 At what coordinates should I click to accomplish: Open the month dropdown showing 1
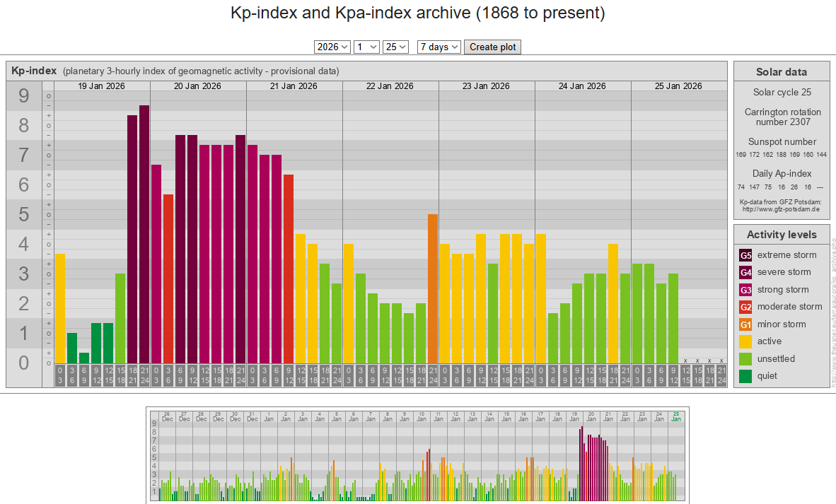pos(366,47)
